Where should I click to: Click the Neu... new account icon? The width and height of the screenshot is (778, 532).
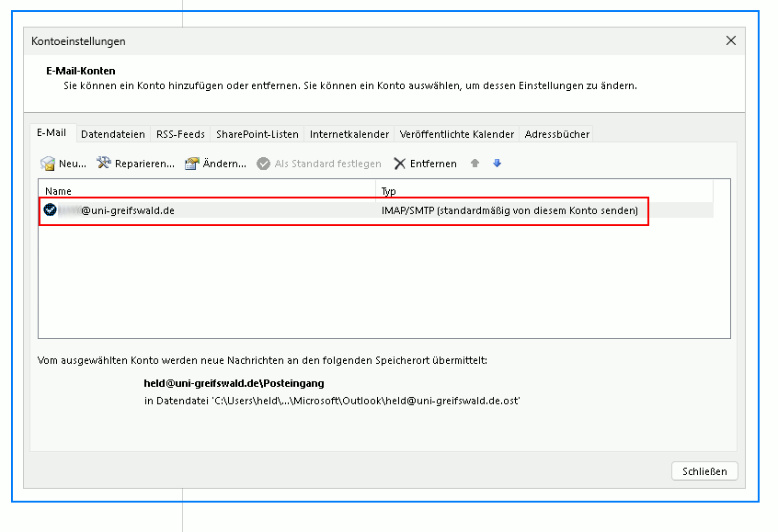point(48,164)
